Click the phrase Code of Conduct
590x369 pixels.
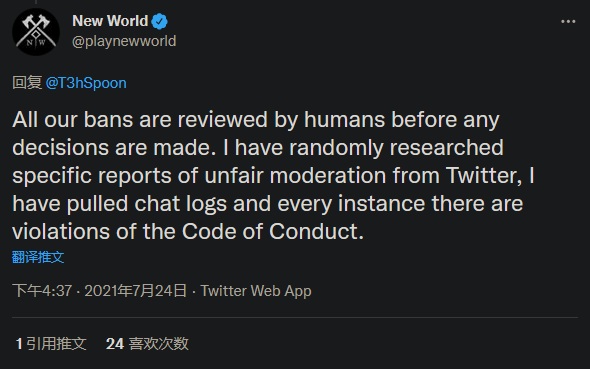[273, 231]
